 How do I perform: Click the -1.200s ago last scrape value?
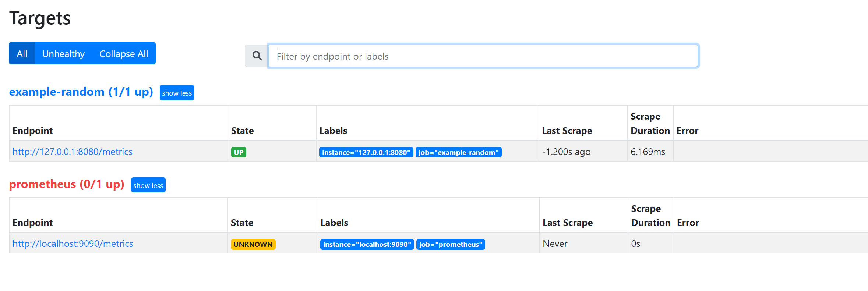566,152
